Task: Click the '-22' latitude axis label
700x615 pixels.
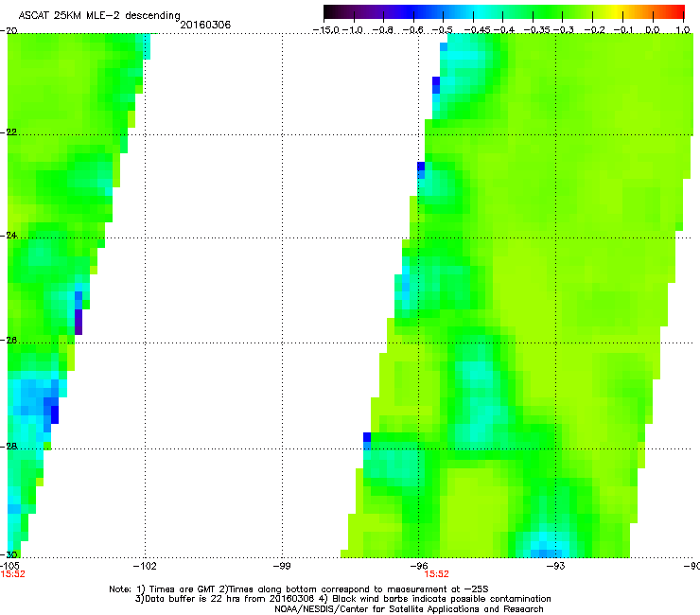Action: 9,132
